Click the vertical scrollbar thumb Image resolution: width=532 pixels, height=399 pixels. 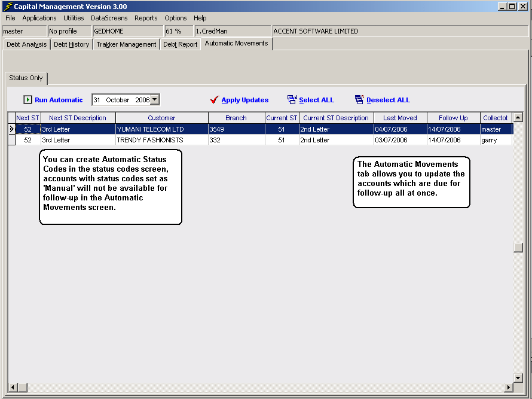[518, 247]
